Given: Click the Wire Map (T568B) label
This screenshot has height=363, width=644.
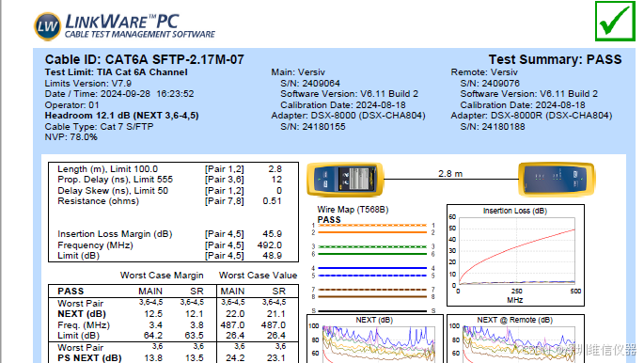Looking at the screenshot, I should point(353,210).
